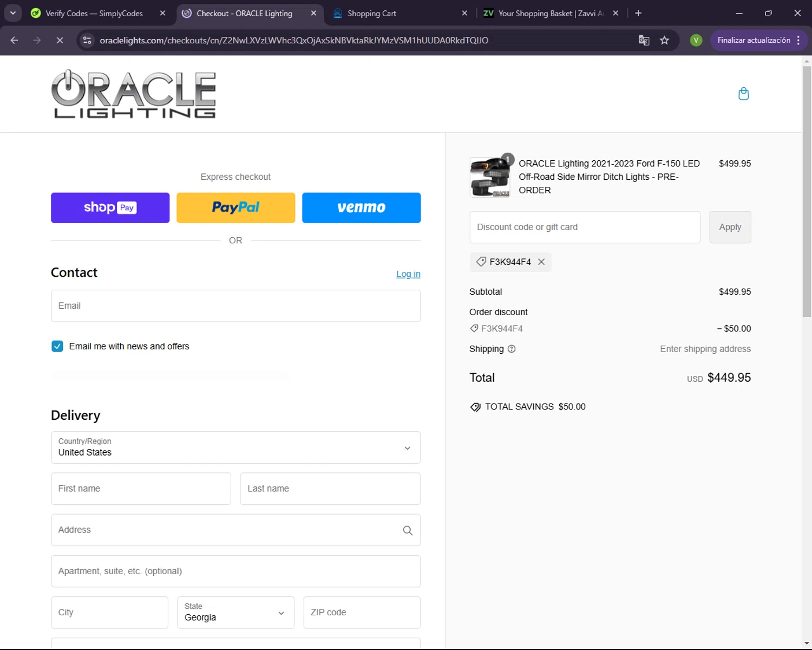The height and width of the screenshot is (650, 812).
Task: Open the shopping bag cart icon
Action: click(743, 94)
